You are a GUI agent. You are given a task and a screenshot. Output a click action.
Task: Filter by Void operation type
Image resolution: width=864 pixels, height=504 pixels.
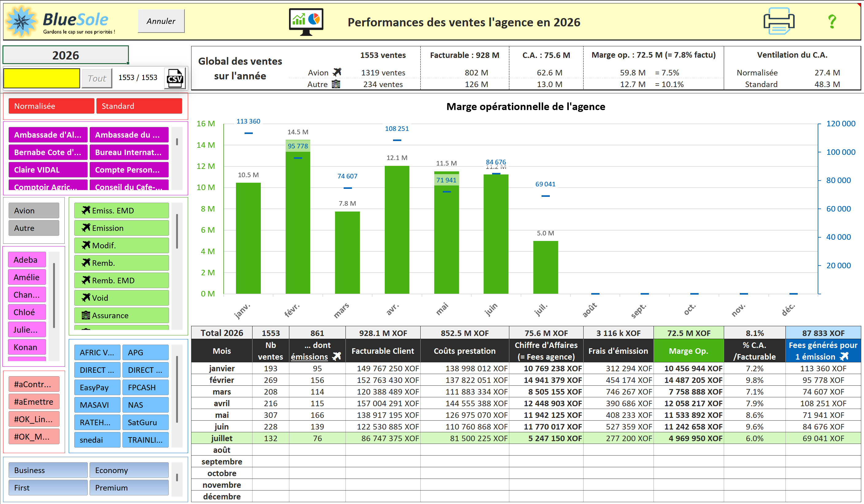(x=122, y=298)
